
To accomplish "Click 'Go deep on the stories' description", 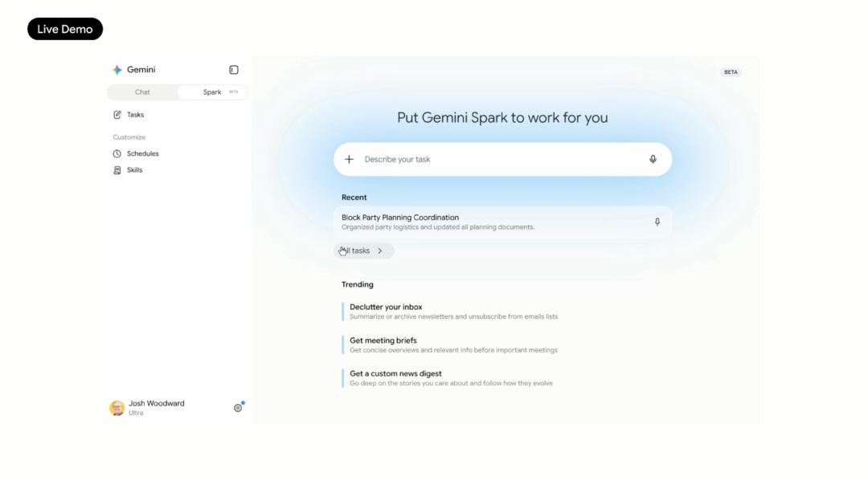I will point(451,383).
